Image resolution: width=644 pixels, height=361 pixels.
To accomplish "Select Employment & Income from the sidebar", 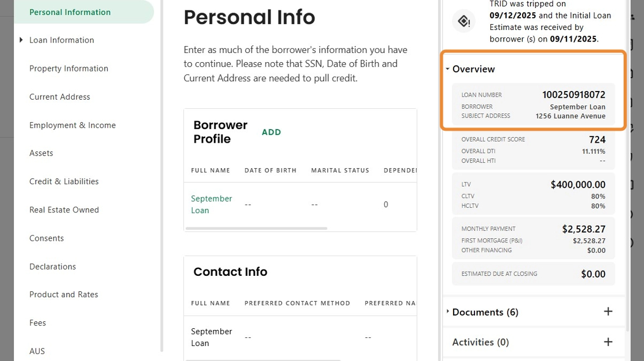I will [x=72, y=125].
